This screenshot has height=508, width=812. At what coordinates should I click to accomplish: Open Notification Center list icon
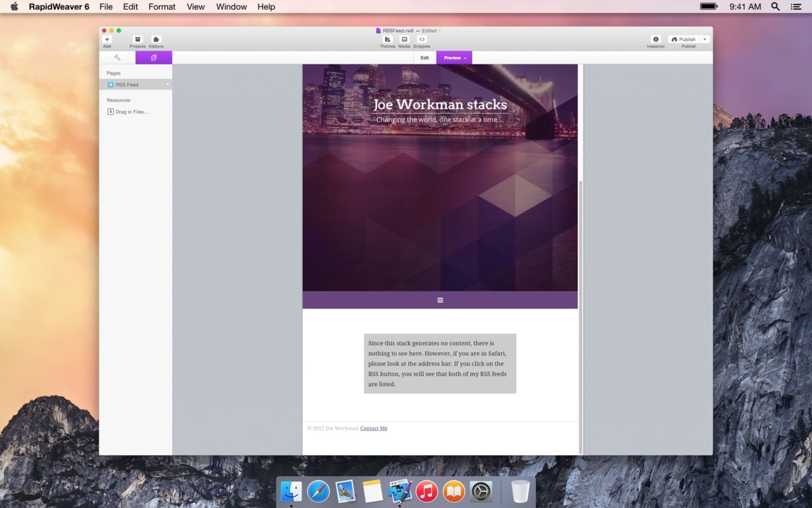pyautogui.click(x=796, y=7)
